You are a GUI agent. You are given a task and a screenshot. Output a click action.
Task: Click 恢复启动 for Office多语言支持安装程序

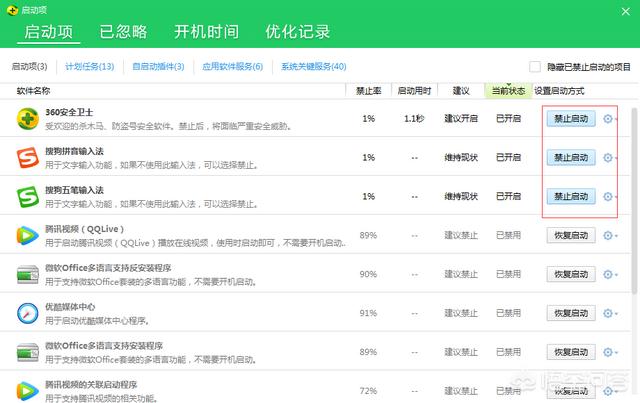(571, 352)
